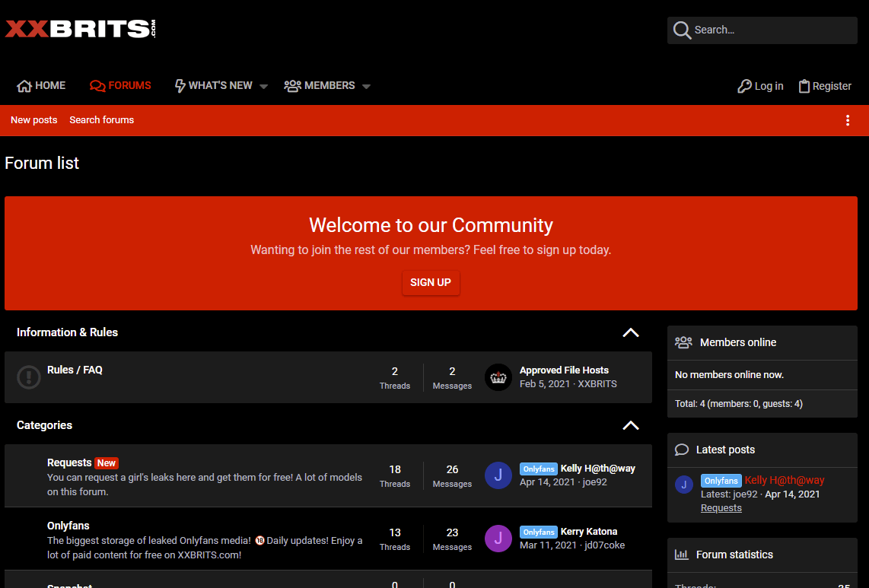The width and height of the screenshot is (869, 588).
Task: Open the Kerry Katona thread
Action: pos(588,532)
